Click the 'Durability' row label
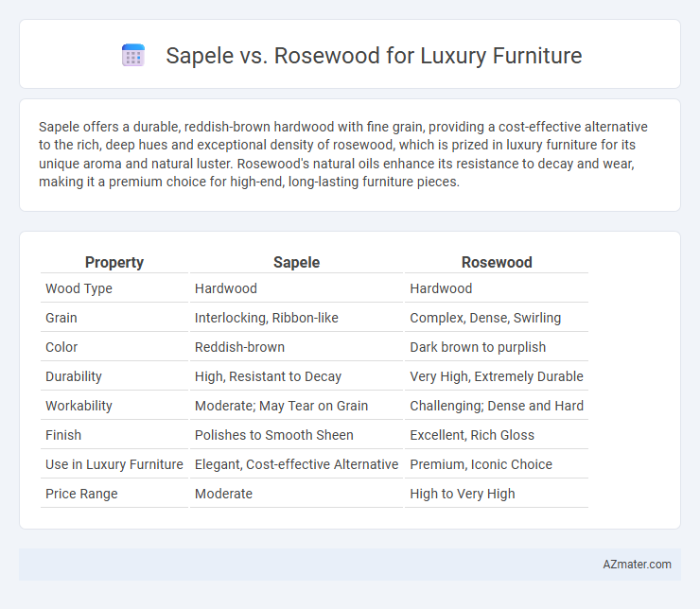Screen dimensions: 700x609 coord(74,376)
